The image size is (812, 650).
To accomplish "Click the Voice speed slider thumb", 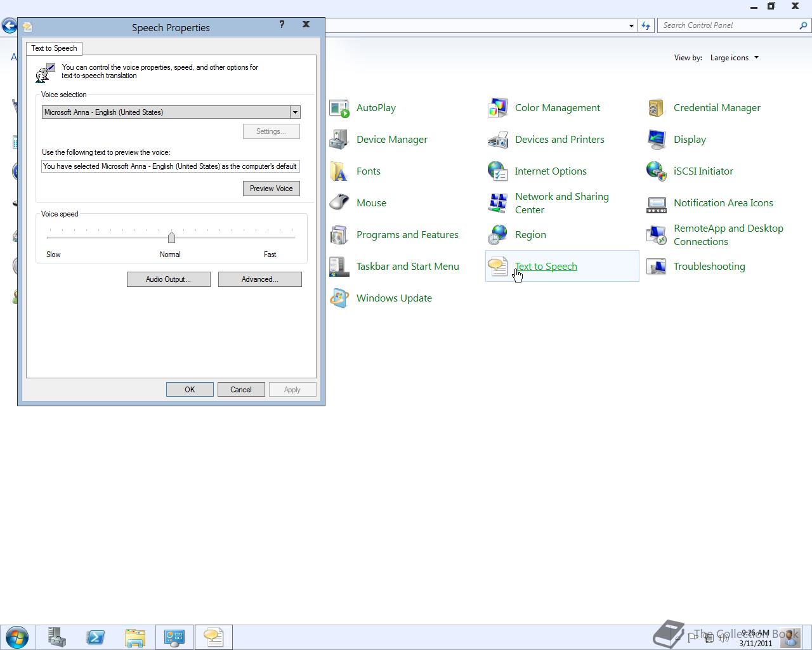I will click(171, 237).
